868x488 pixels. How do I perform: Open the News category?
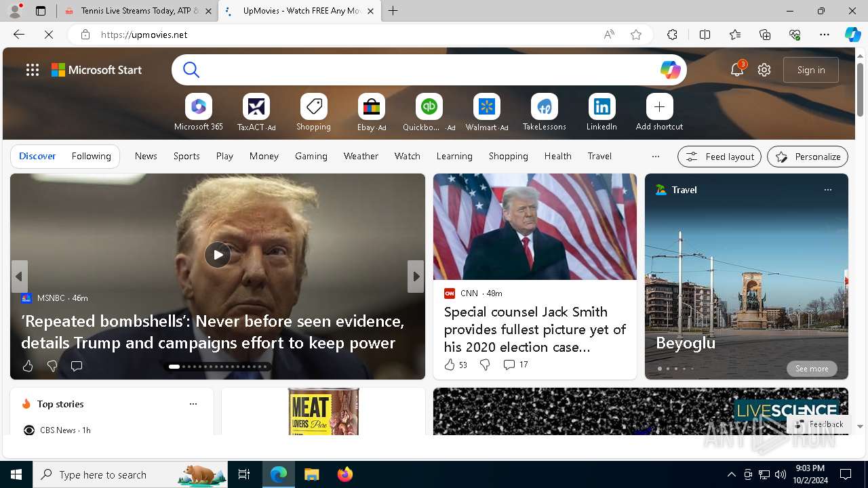tap(146, 156)
